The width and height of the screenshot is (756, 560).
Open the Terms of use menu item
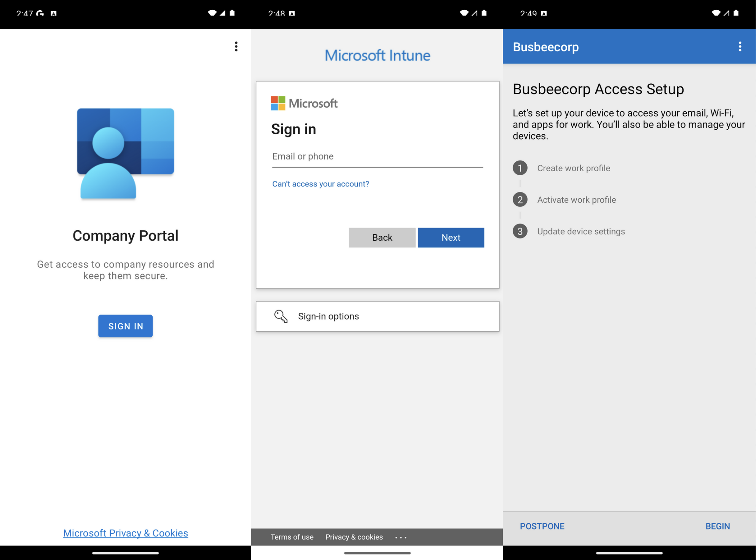(292, 537)
